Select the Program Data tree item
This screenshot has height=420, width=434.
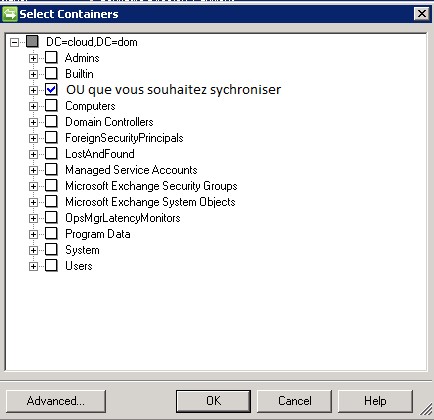tap(97, 234)
